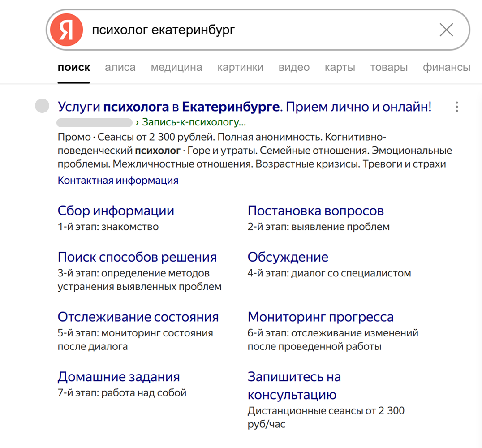Open the товары tab
Image resolution: width=482 pixels, height=448 pixels.
click(x=389, y=67)
